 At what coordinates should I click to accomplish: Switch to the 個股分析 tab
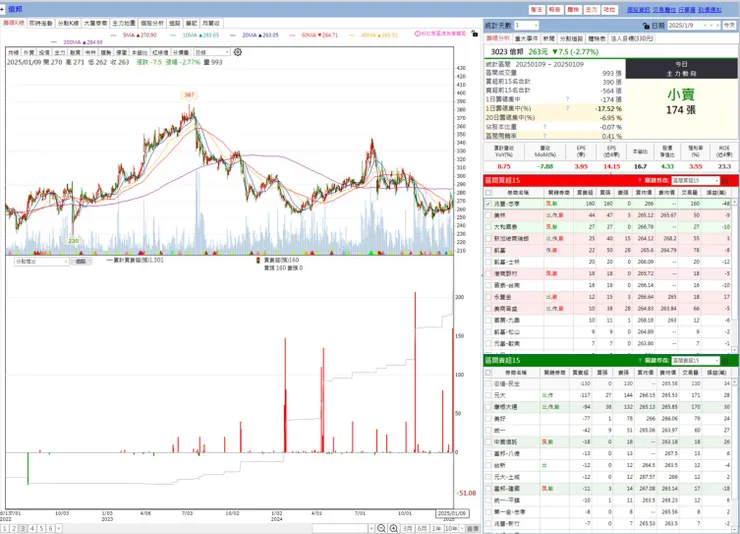(152, 23)
